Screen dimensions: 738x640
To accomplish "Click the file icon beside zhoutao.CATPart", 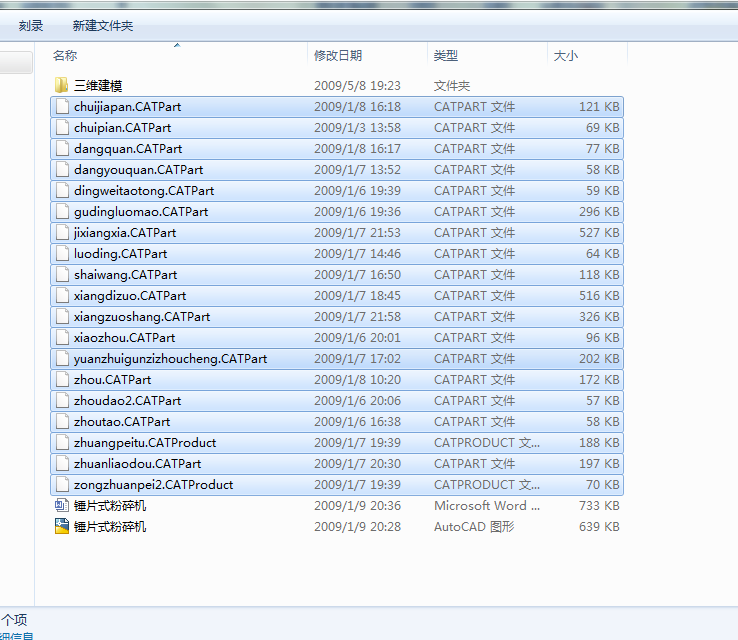I will click(62, 422).
